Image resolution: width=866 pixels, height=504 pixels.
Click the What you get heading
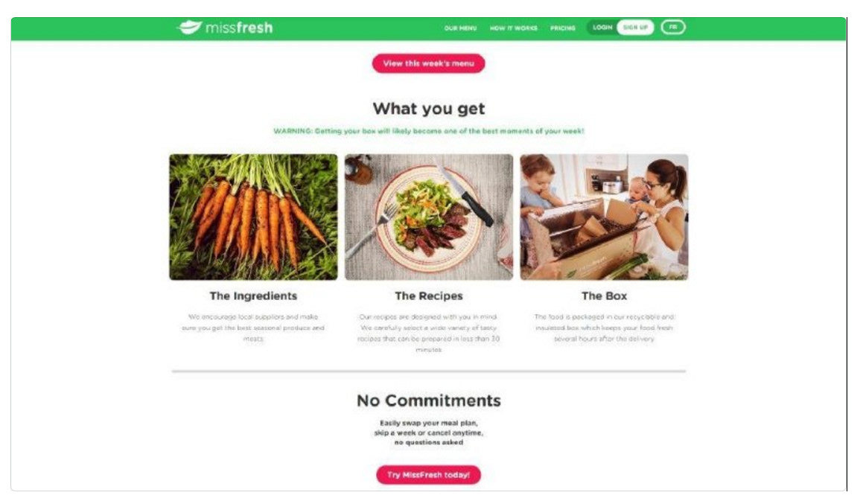(x=429, y=109)
